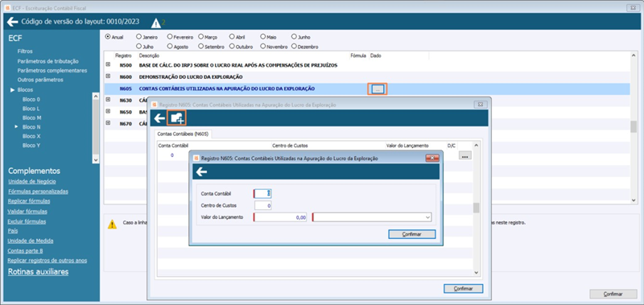Select the Outubro radio button
This screenshot has width=644, height=305.
click(x=232, y=47)
